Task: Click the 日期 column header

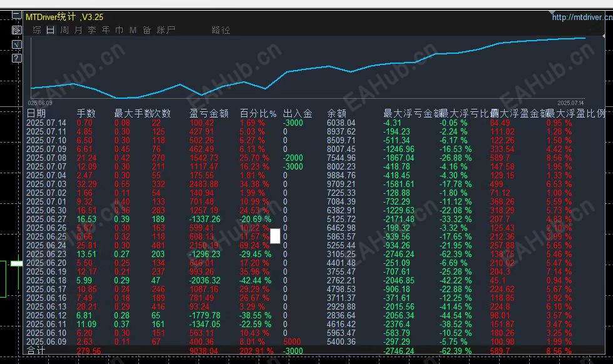Action: (36, 113)
